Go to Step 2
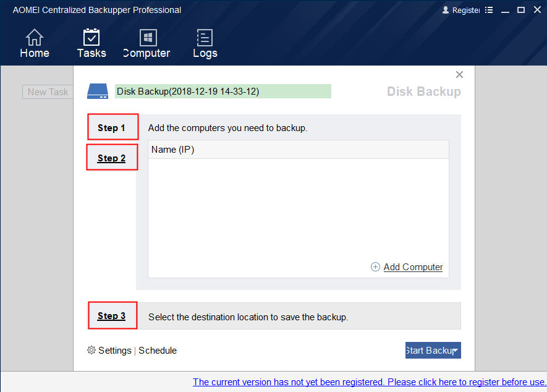The width and height of the screenshot is (547, 392). click(112, 158)
